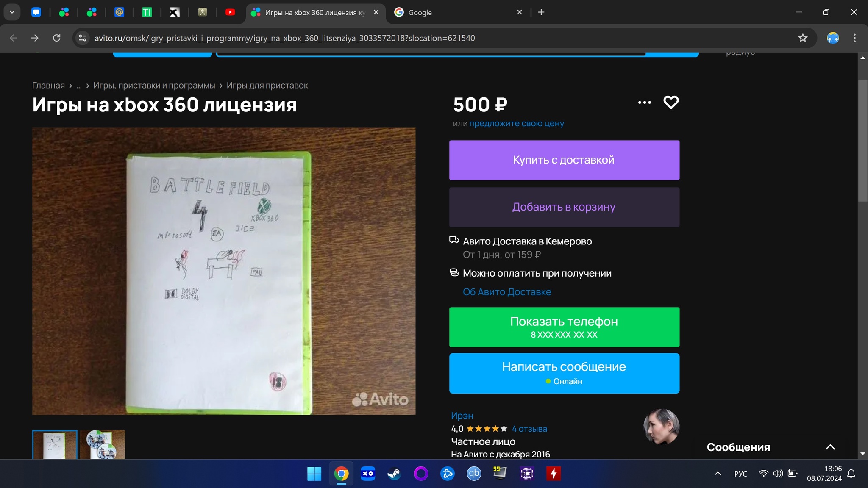This screenshot has width=868, height=488.
Task: Switch to the YouTube pinned tab
Action: point(230,12)
